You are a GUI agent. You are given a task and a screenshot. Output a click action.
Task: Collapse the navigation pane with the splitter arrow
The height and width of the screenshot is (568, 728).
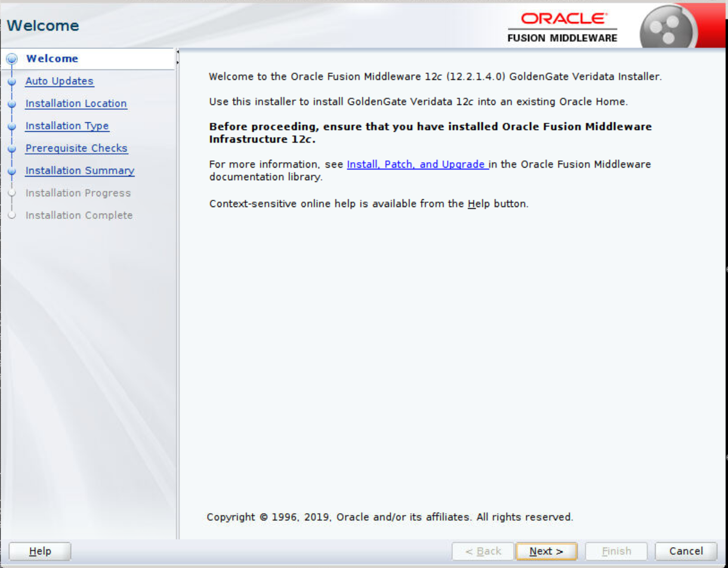point(177,53)
